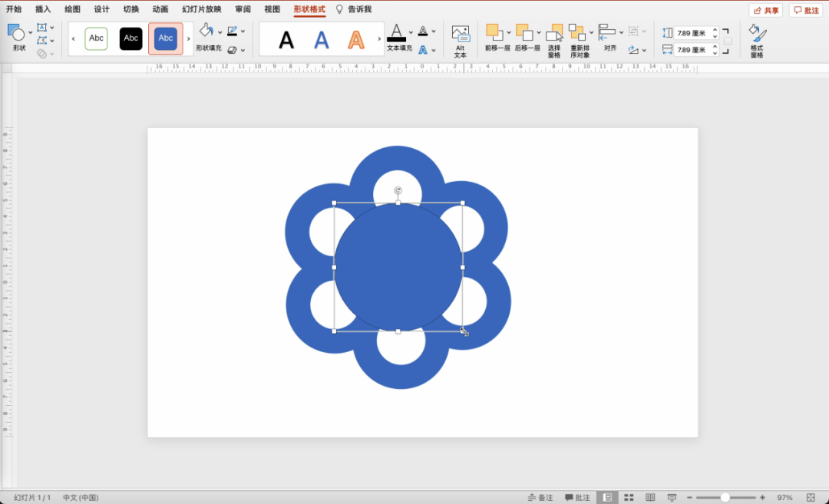Expand the shape outline dropdown arrow
Image resolution: width=829 pixels, height=504 pixels.
point(243,31)
